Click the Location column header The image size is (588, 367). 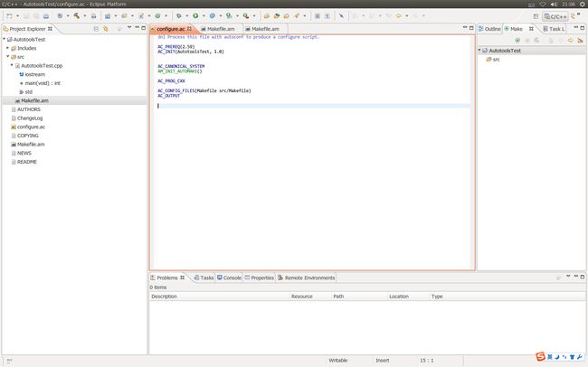pyautogui.click(x=408, y=296)
